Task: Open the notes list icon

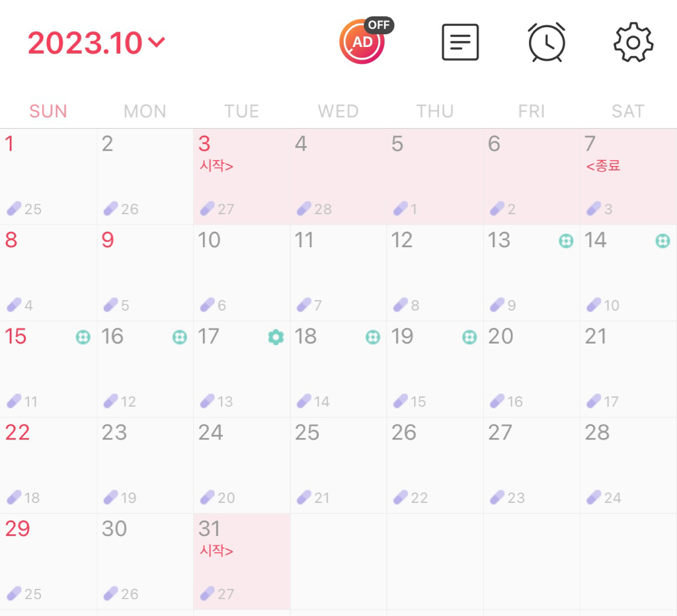Action: click(459, 43)
